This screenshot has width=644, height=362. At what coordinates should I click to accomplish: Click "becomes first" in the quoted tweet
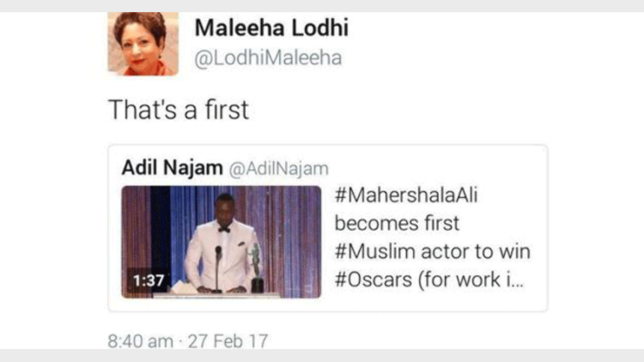pyautogui.click(x=397, y=224)
